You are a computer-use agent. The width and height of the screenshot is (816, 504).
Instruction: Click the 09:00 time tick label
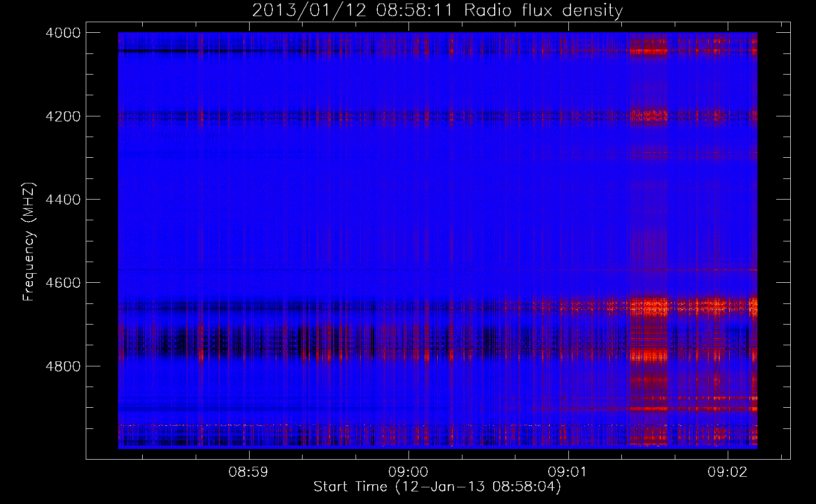[408, 472]
